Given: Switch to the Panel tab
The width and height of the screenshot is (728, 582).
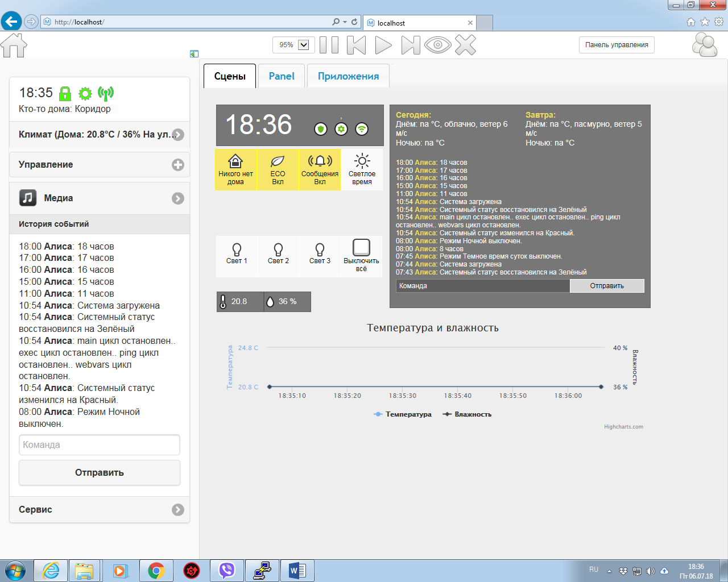Looking at the screenshot, I should [282, 76].
